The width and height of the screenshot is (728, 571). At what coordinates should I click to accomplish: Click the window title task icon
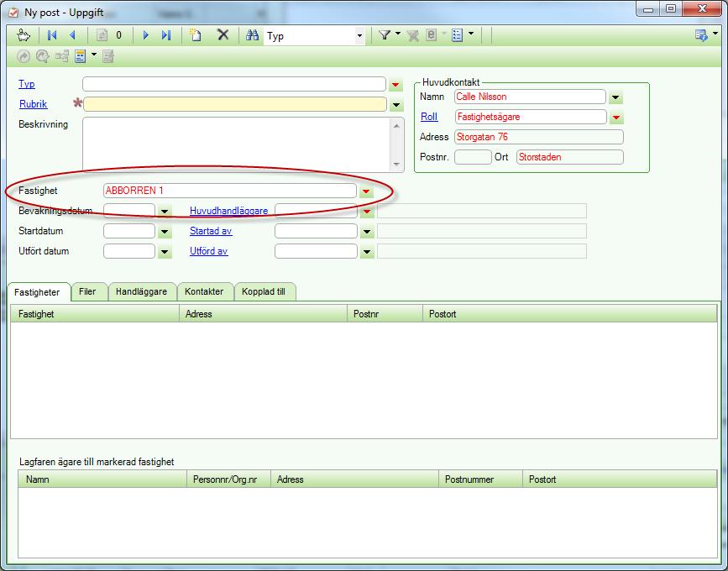point(13,12)
